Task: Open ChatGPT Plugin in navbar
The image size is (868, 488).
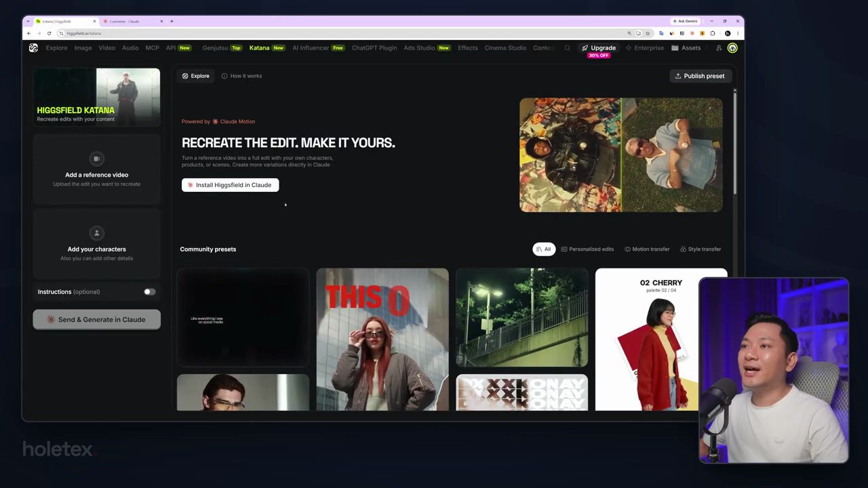Action: click(x=374, y=48)
